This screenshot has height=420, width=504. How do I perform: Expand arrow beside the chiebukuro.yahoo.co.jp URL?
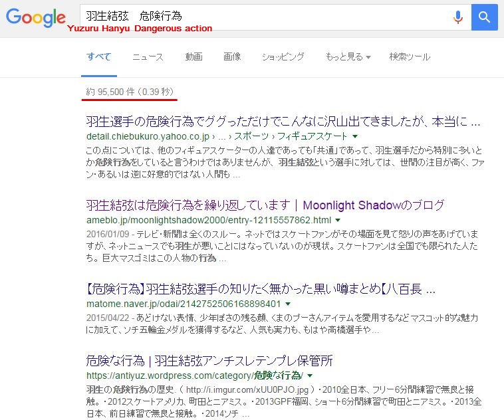coord(355,136)
